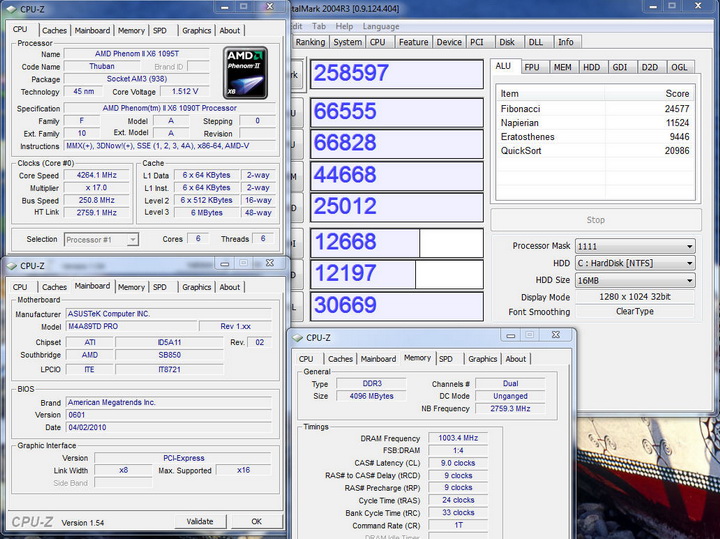720x539 pixels.
Task: Select the OGL results tab
Action: (680, 67)
